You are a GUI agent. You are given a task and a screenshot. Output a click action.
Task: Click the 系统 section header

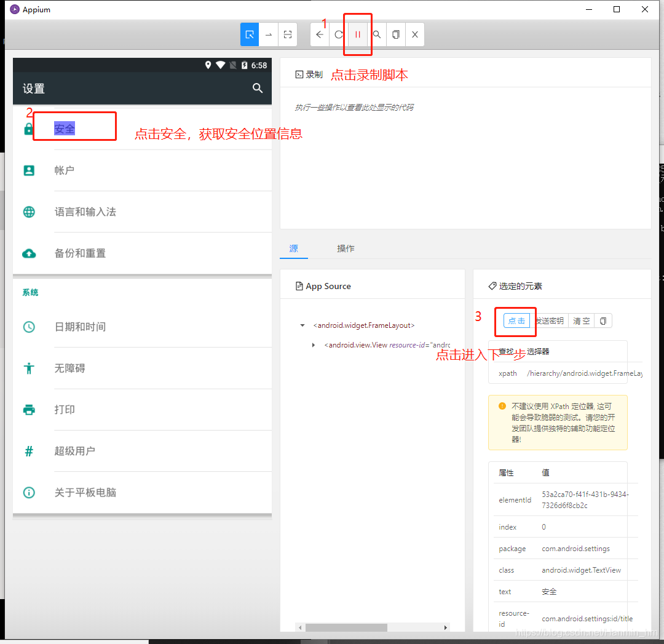(30, 292)
